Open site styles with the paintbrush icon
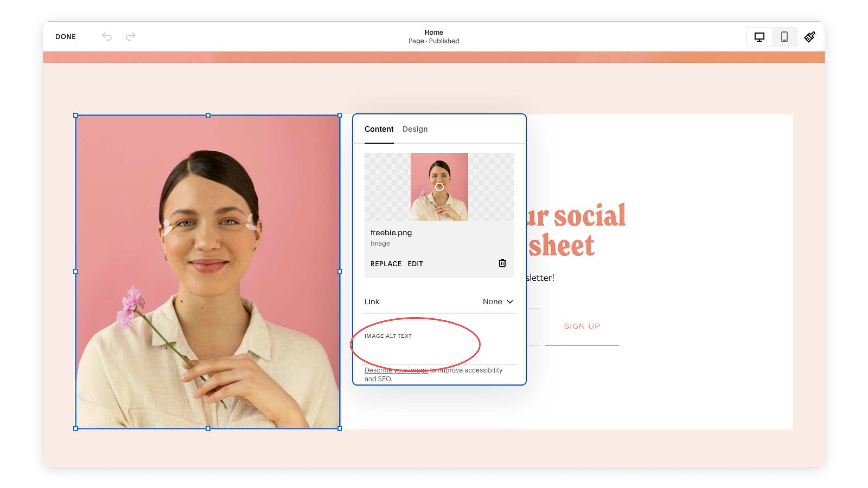 [810, 36]
